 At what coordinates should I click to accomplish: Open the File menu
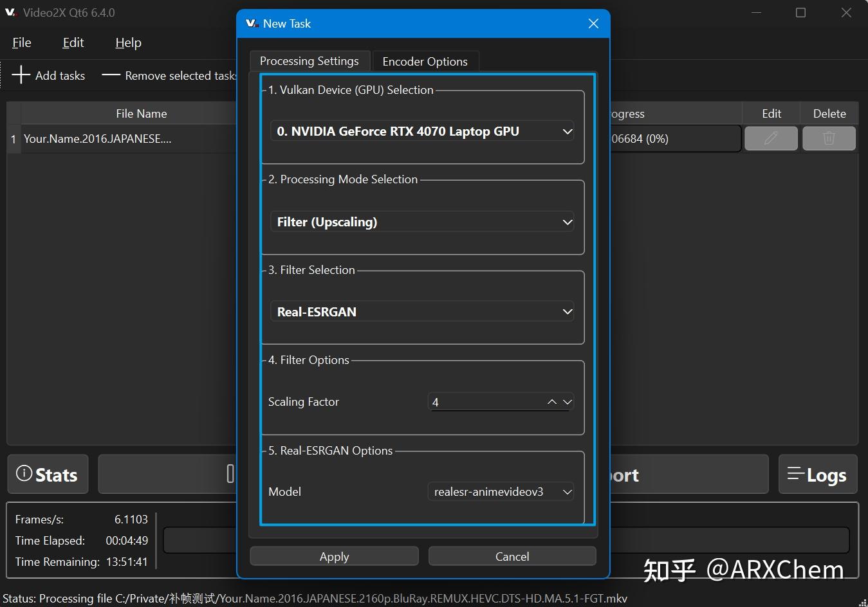coord(21,42)
